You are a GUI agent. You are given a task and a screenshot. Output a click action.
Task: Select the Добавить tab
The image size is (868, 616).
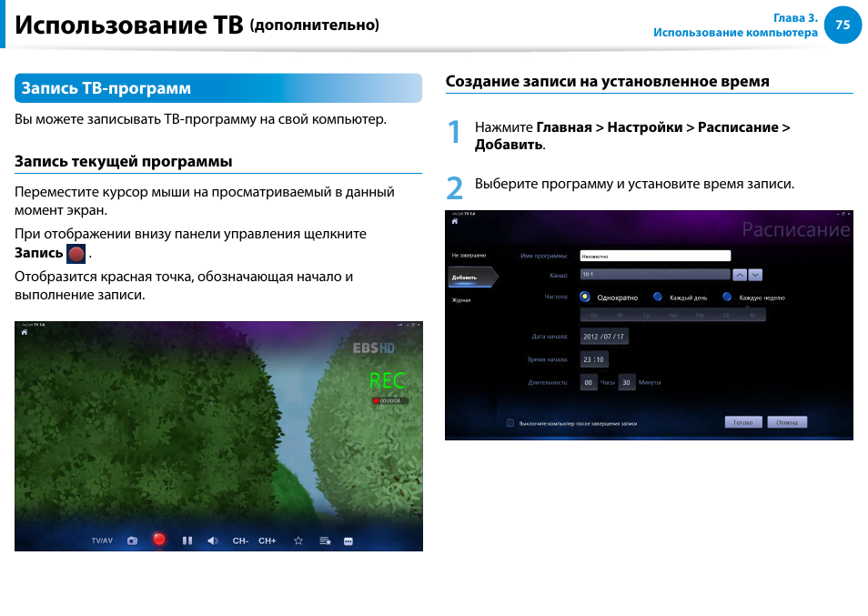point(472,278)
